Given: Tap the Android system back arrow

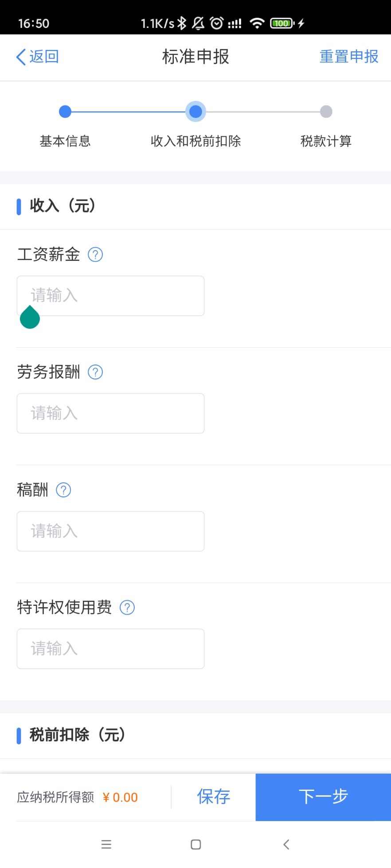Looking at the screenshot, I should pyautogui.click(x=286, y=844).
